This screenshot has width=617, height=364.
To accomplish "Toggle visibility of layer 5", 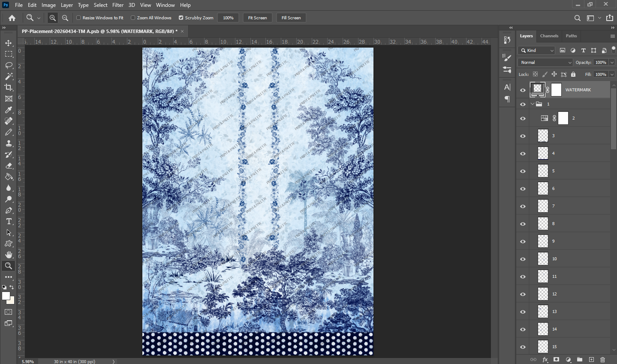I will pos(523,171).
